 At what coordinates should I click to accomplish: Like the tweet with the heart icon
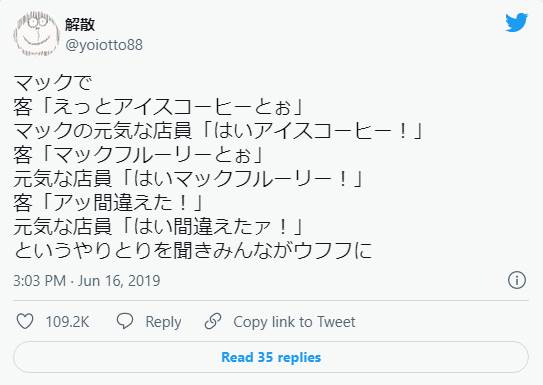[25, 321]
